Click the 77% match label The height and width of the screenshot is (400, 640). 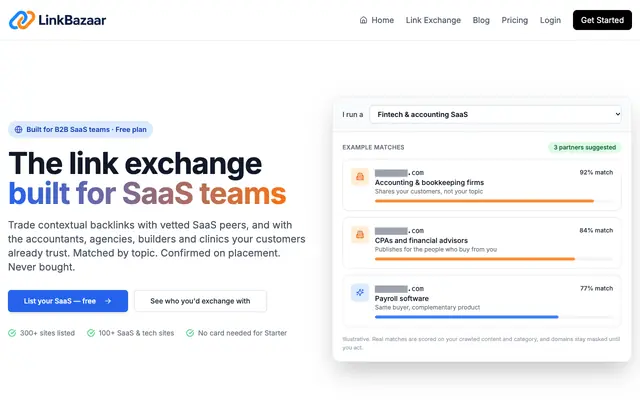click(x=597, y=288)
